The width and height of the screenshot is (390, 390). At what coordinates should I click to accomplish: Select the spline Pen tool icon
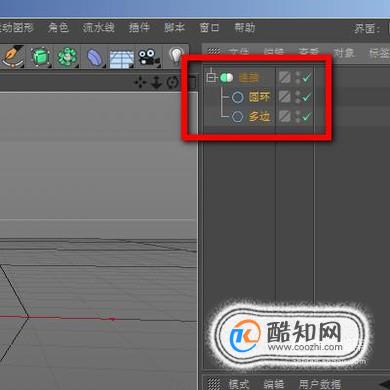pyautogui.click(x=13, y=57)
